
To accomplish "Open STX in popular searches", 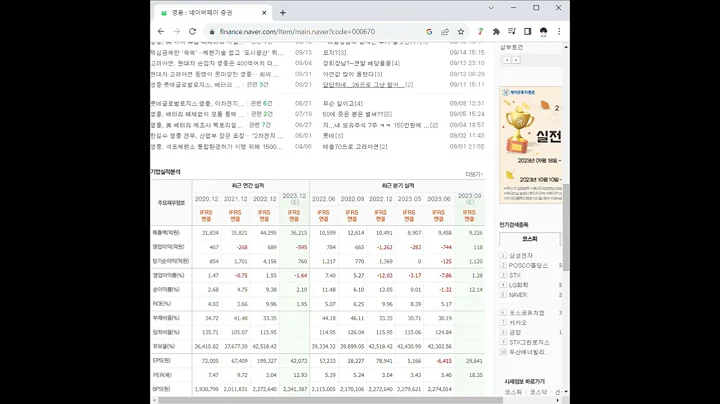I will 515,275.
